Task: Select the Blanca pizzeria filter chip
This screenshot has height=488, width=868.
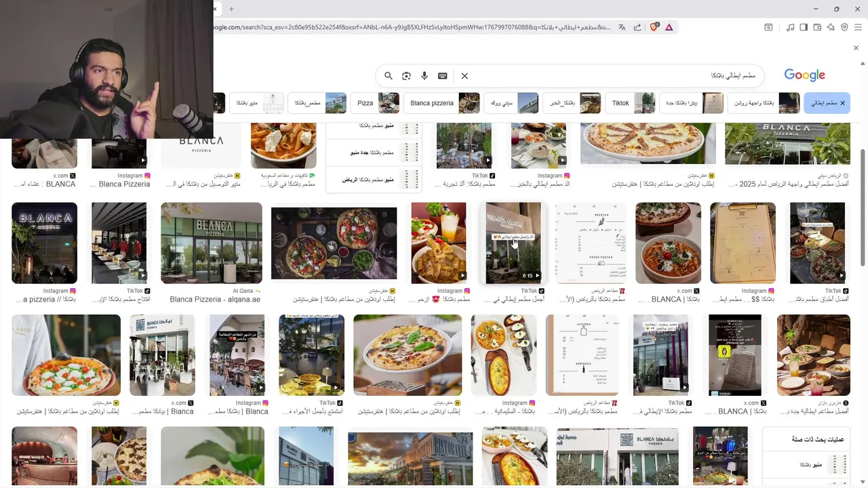Action: tap(442, 103)
